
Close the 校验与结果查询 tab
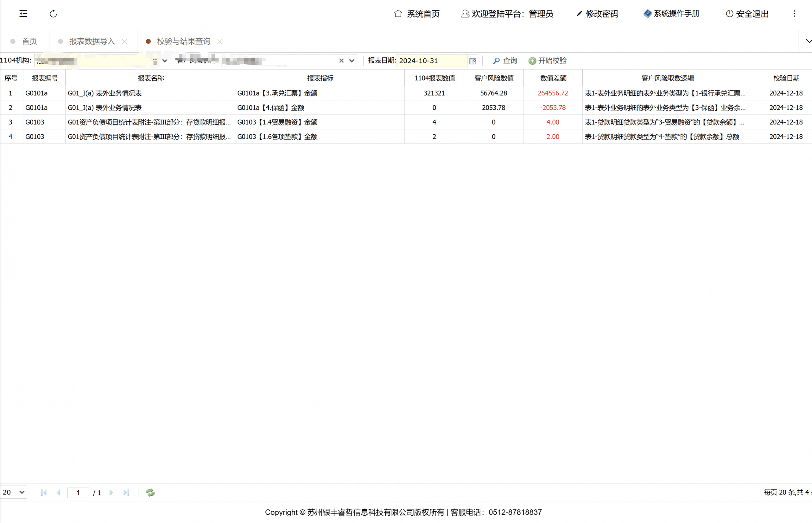(x=220, y=42)
